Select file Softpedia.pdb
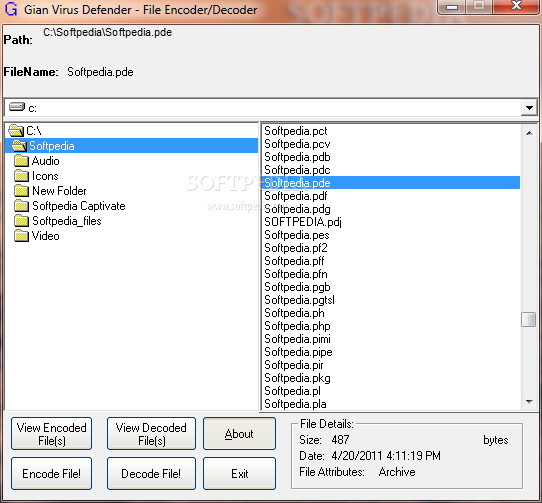This screenshot has width=542, height=503. pos(297,157)
